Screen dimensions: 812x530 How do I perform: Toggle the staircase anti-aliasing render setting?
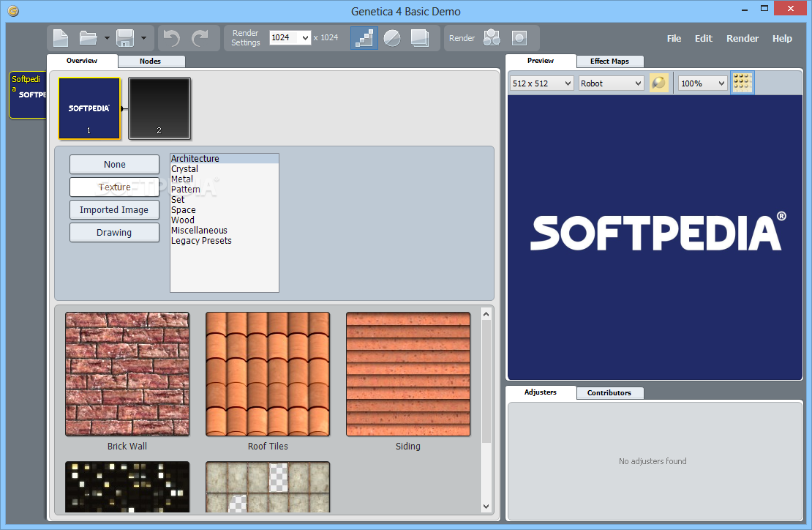coord(364,38)
